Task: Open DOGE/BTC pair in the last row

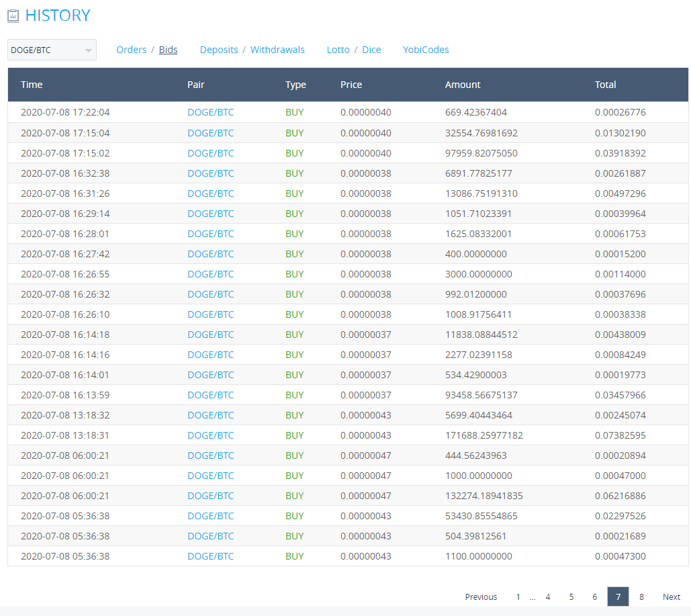Action: pos(211,556)
